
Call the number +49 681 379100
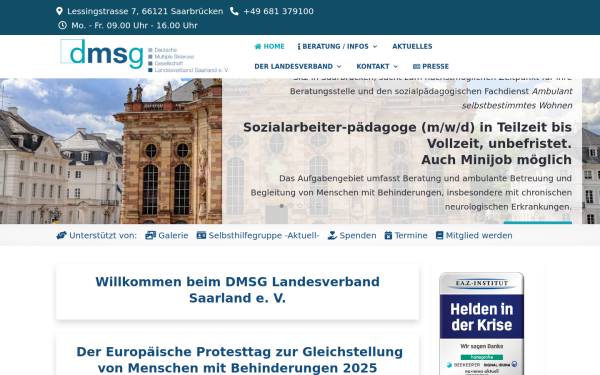pyautogui.click(x=279, y=11)
